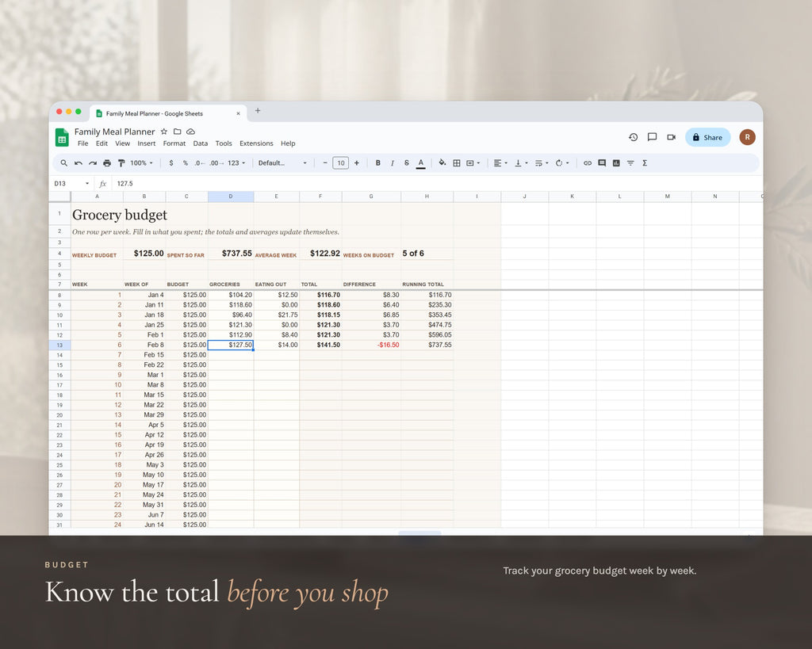Insert a link
Viewport: 812px width, 649px height.
pos(588,163)
